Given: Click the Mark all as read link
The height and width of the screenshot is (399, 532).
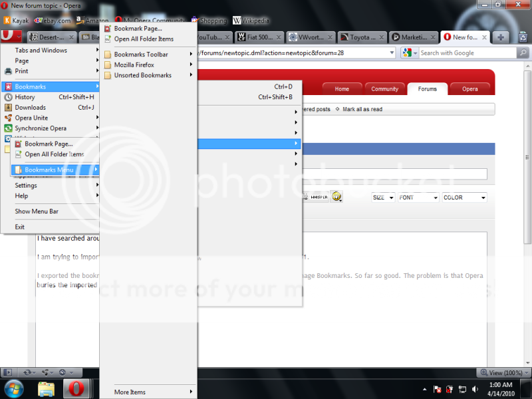Looking at the screenshot, I should point(362,109).
